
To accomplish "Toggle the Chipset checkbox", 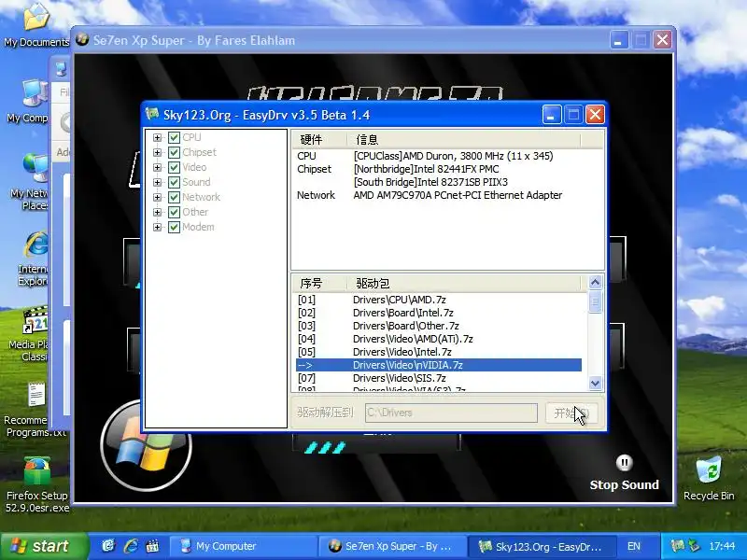I will (x=174, y=152).
